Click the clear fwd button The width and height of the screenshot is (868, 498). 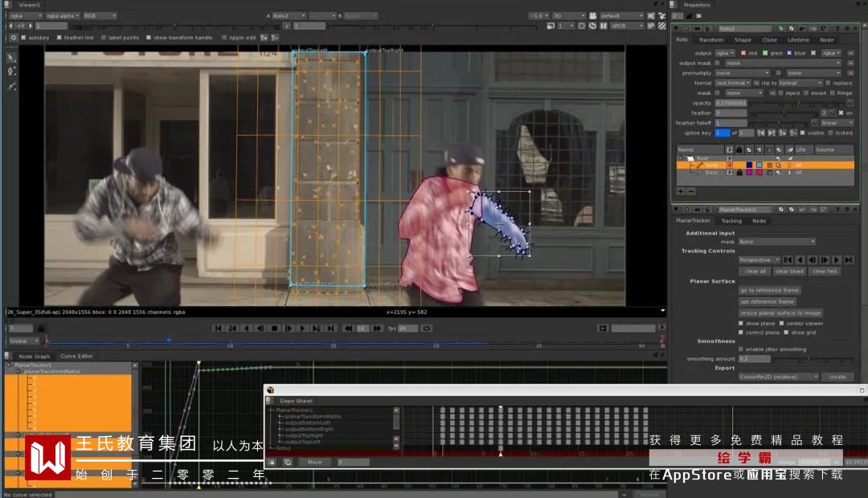(x=825, y=271)
